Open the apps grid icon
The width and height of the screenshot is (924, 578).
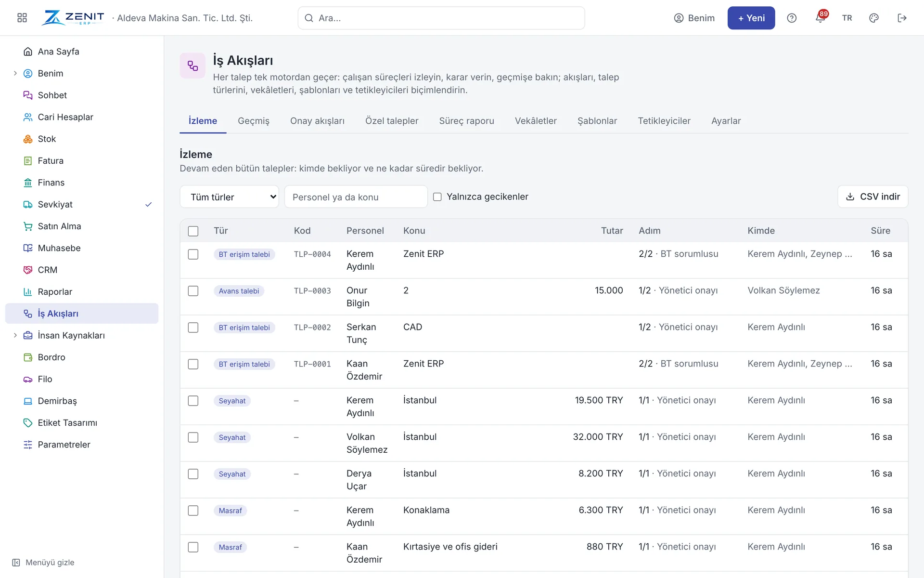point(22,18)
